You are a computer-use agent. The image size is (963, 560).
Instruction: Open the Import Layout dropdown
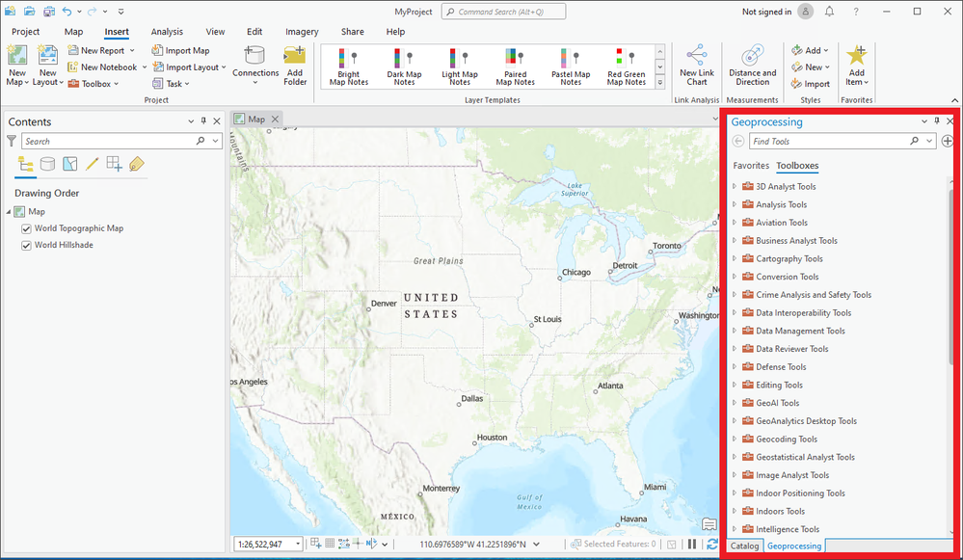coord(224,67)
